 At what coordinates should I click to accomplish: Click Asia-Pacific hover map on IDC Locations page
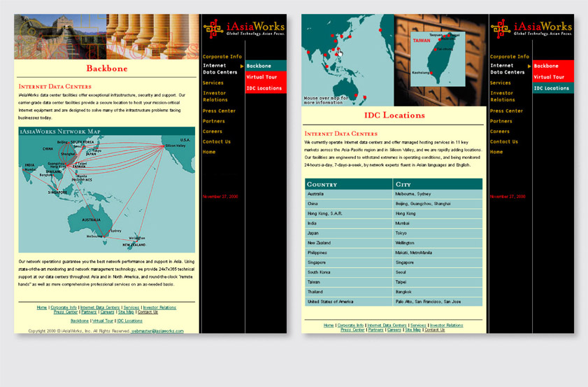pos(347,60)
